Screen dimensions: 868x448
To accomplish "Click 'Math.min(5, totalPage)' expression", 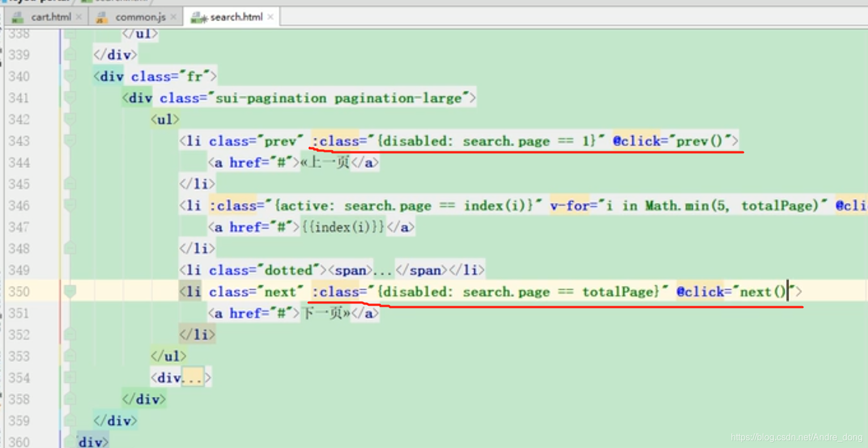I will pyautogui.click(x=732, y=205).
